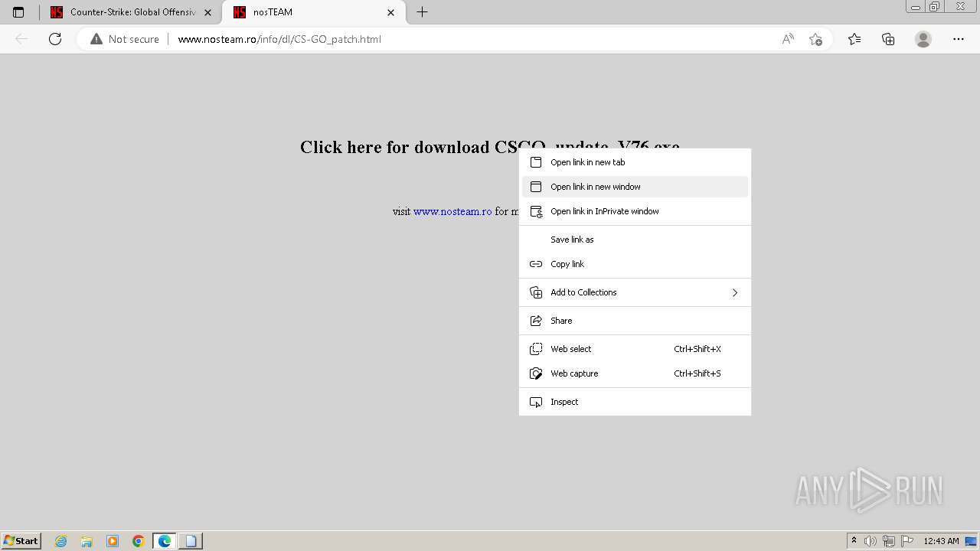Open File Explorer from taskbar

coord(87,541)
